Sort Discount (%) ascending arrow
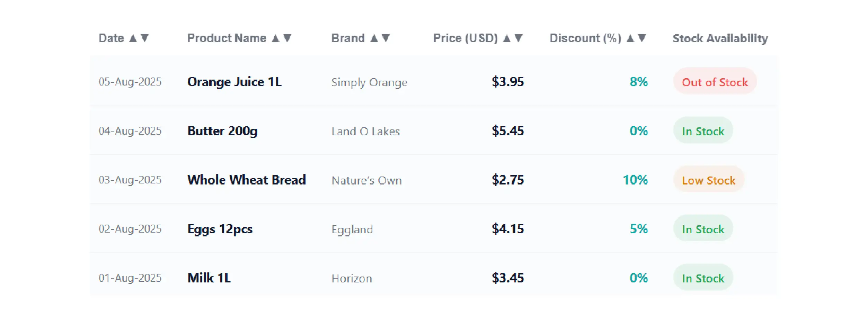The image size is (868, 316). tap(630, 38)
